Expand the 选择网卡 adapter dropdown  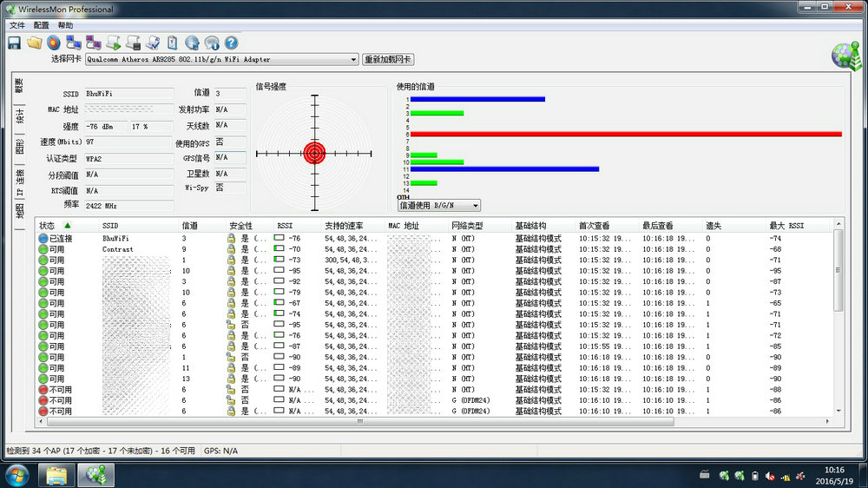pyautogui.click(x=353, y=59)
